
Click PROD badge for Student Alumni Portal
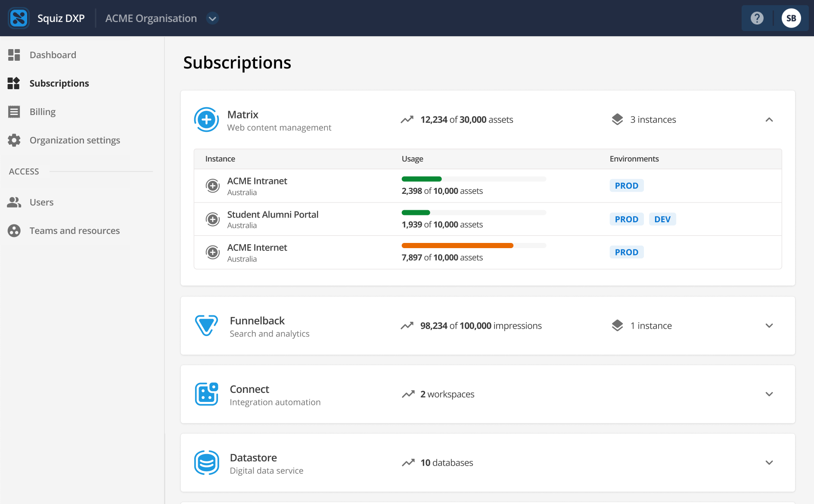coord(627,219)
